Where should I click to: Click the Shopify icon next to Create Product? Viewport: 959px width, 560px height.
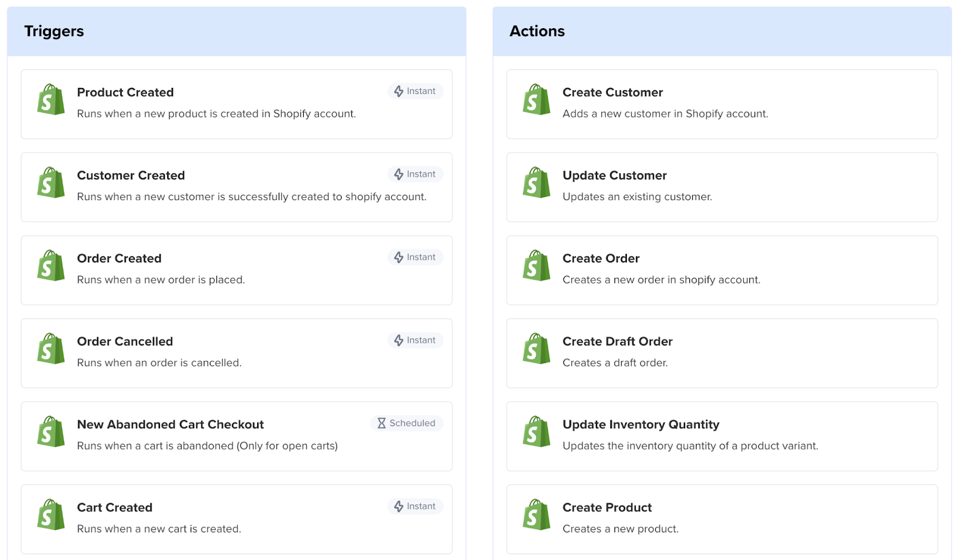click(x=536, y=515)
